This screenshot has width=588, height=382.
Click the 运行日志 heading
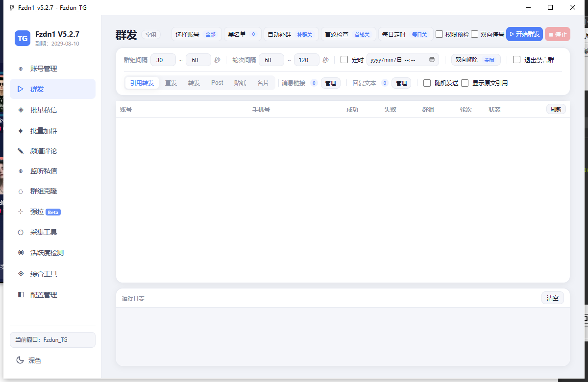(x=133, y=298)
